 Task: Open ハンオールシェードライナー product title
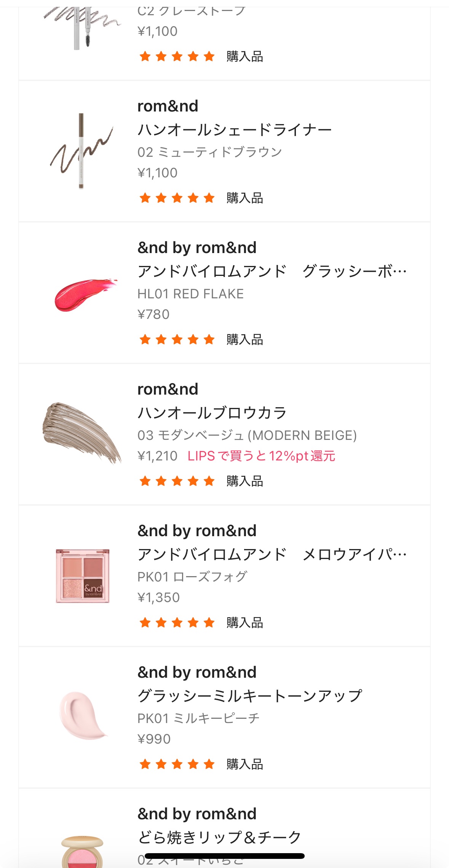(234, 130)
